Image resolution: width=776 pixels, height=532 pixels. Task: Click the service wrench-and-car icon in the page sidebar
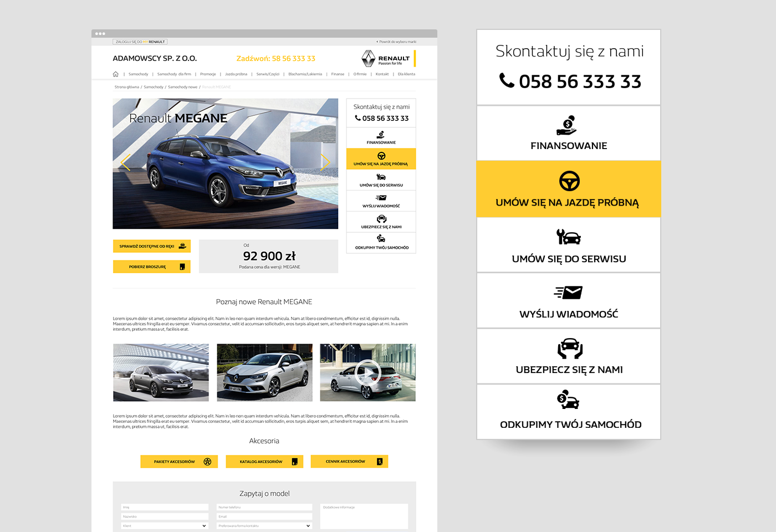381,177
